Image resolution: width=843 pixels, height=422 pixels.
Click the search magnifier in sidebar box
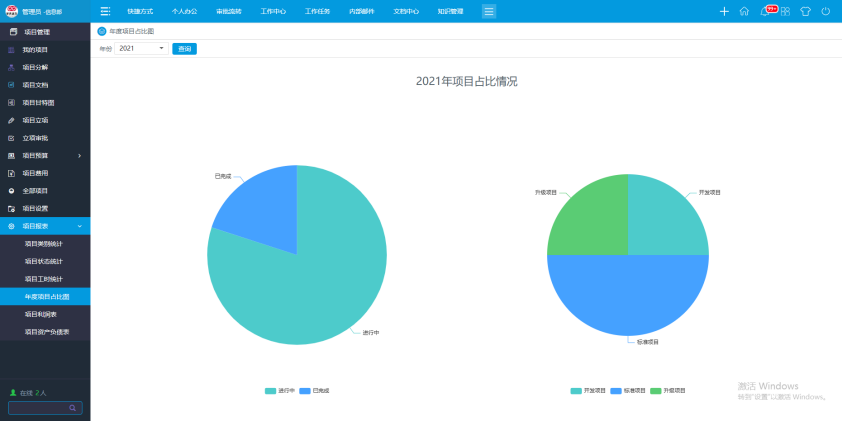click(72, 408)
